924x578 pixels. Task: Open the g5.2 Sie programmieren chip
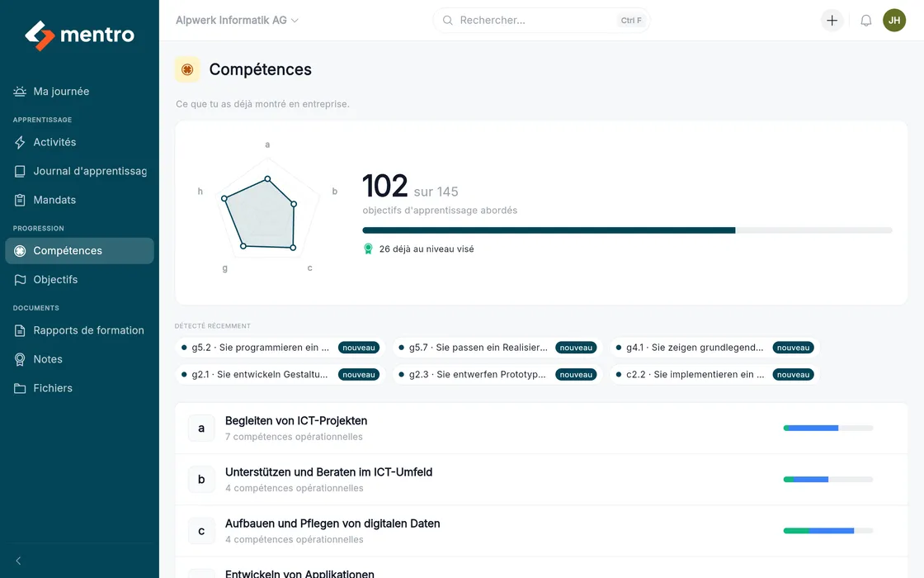(280, 348)
